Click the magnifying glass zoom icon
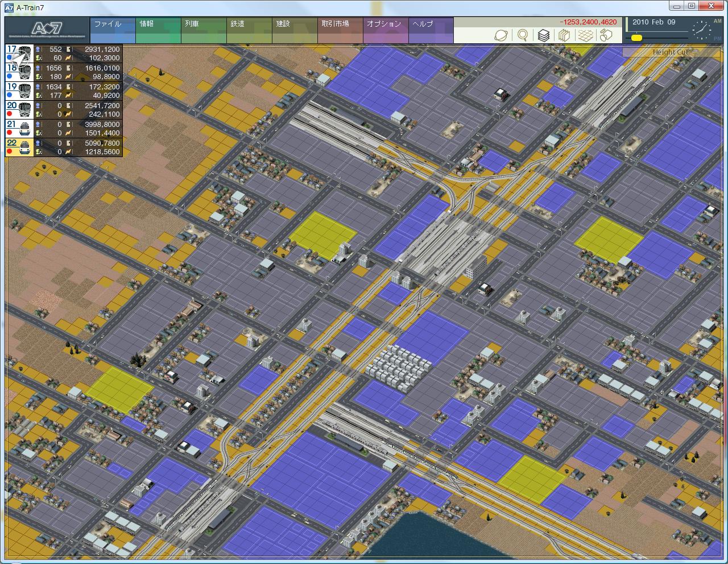The image size is (728, 564). click(523, 35)
